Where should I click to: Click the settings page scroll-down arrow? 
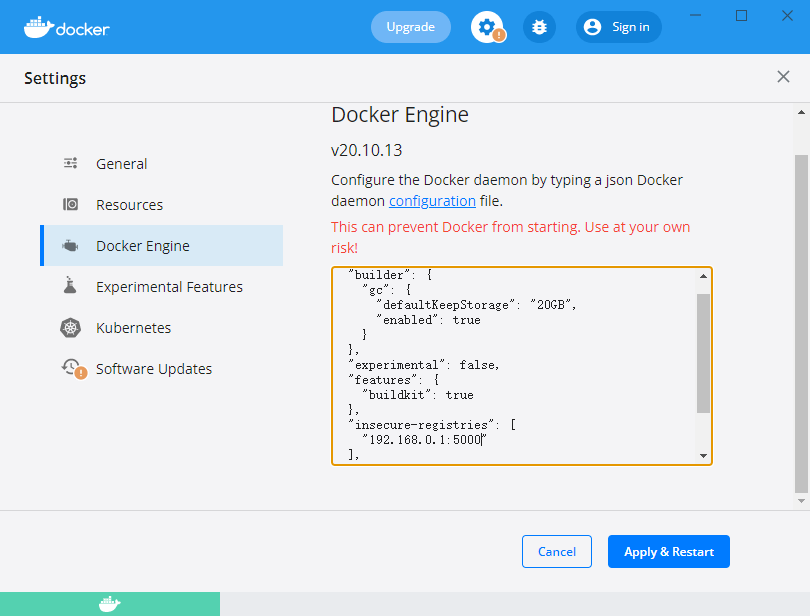(x=801, y=501)
